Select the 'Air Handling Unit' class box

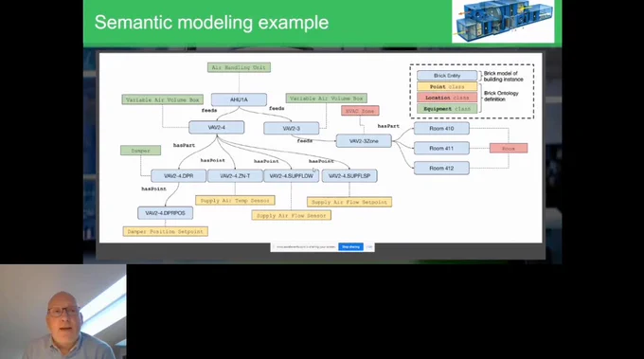[x=239, y=67]
